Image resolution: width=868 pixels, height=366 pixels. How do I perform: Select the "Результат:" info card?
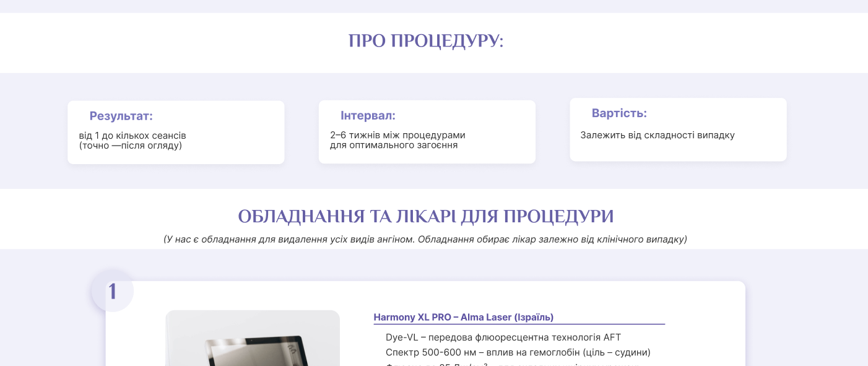tap(176, 132)
